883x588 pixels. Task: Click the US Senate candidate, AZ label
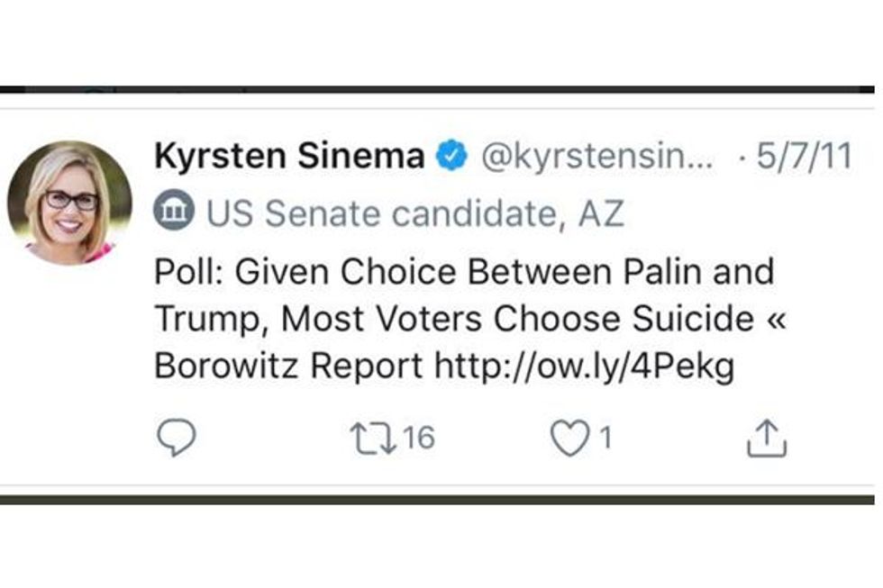(414, 214)
